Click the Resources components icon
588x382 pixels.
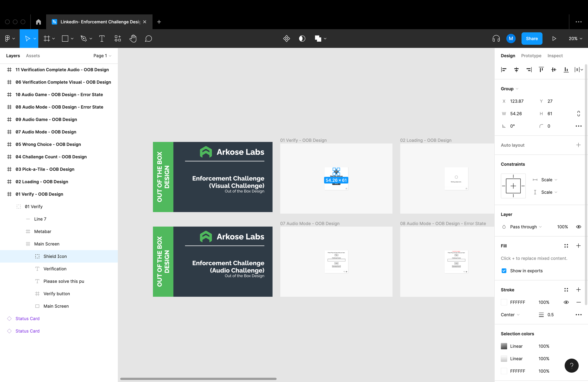(118, 39)
